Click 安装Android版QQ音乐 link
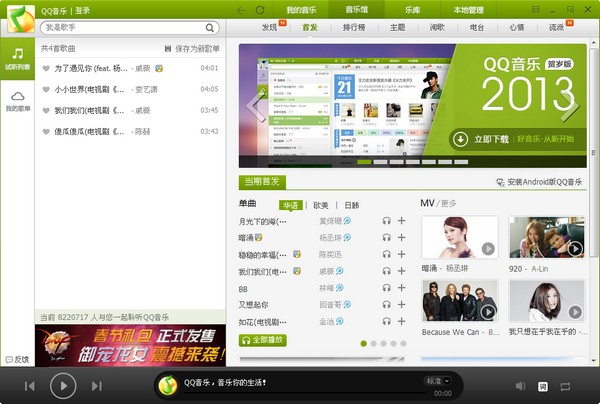This screenshot has height=404, width=600. point(539,182)
